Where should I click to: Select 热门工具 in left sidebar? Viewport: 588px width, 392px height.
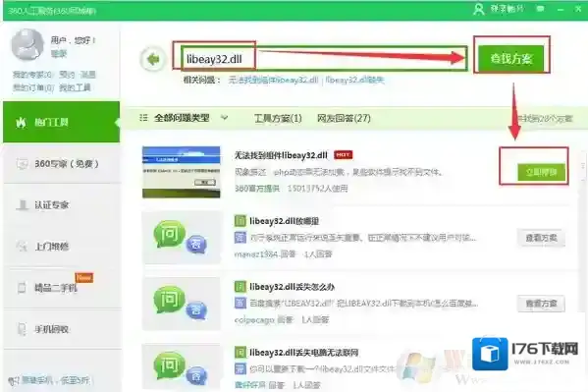pos(61,122)
